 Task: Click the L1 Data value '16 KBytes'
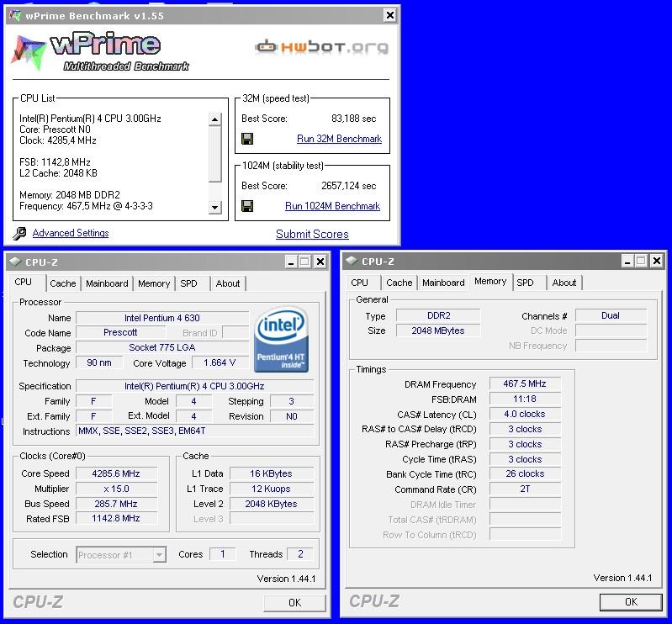pos(272,473)
